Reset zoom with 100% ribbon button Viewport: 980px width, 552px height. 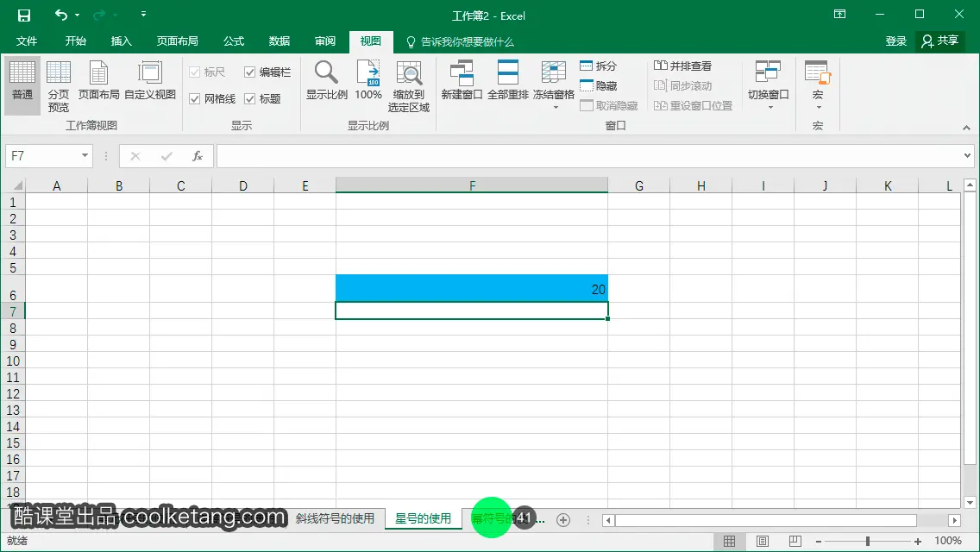click(368, 80)
